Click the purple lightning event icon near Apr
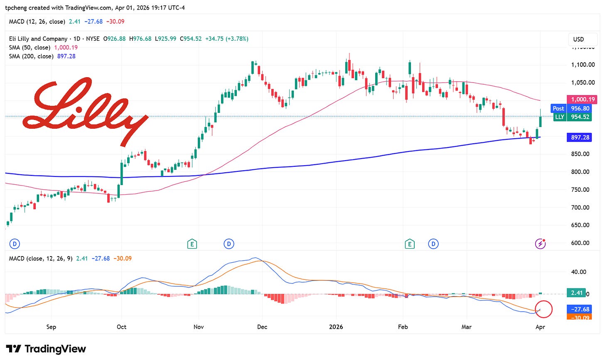The height and width of the screenshot is (364, 605). (x=540, y=244)
